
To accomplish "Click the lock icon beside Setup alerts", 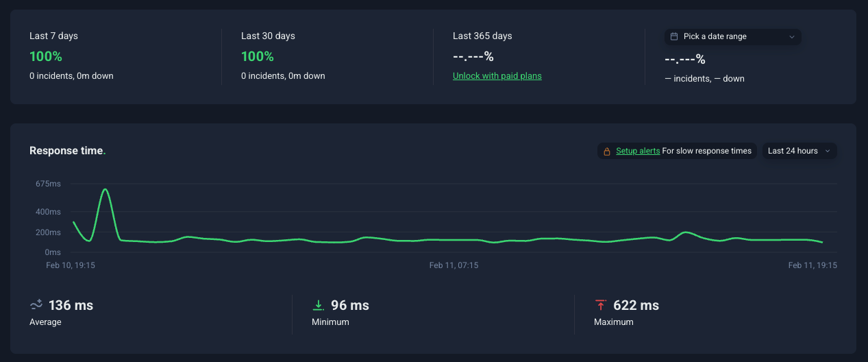I will click(x=607, y=151).
